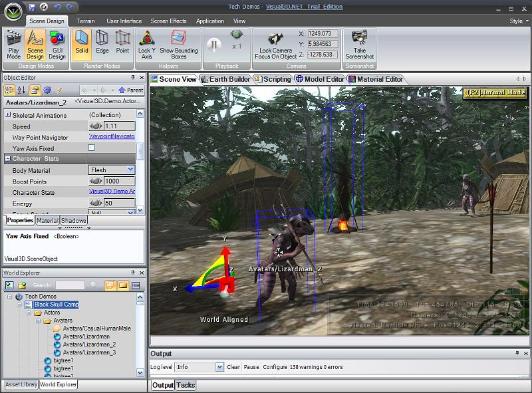Viewport: 532px width, 393px height.
Task: Click the Redo arrow in title bar
Action: 69,7
